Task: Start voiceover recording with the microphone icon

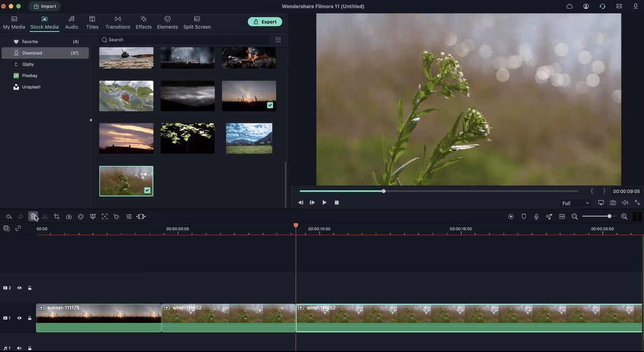Action: pos(536,217)
